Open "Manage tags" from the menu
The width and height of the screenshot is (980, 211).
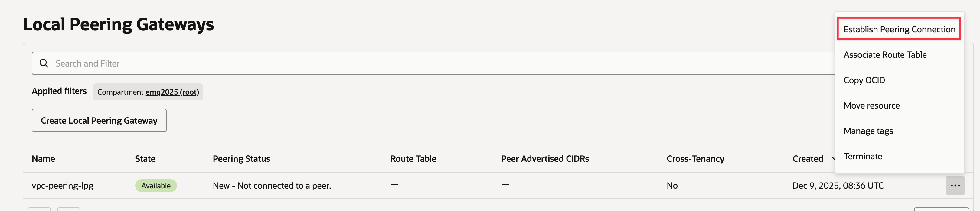868,130
